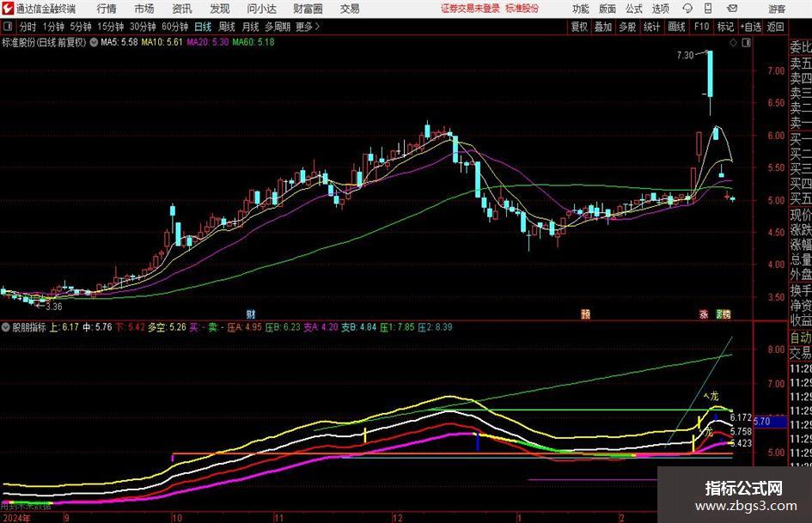Open the 问小达 menu

pyautogui.click(x=261, y=9)
